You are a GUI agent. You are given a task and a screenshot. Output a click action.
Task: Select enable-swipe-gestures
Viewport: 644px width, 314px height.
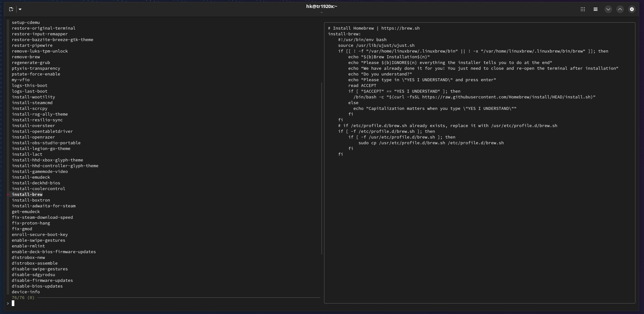coord(39,240)
